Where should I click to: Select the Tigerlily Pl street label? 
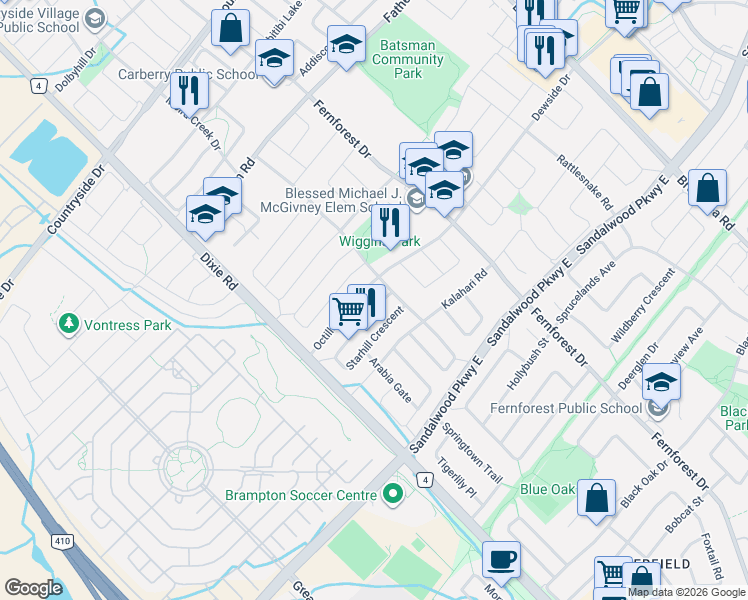pos(457,477)
